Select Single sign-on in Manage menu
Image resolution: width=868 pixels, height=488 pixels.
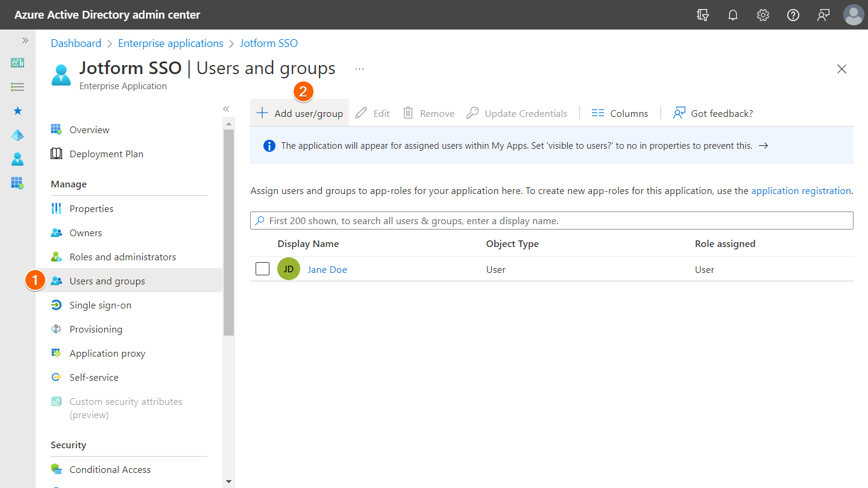pyautogui.click(x=100, y=305)
